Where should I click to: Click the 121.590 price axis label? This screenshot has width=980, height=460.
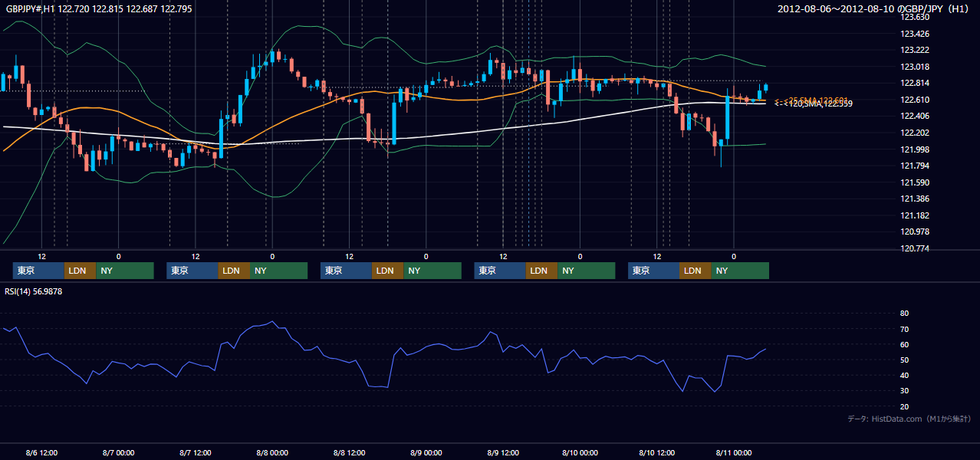pyautogui.click(x=915, y=182)
